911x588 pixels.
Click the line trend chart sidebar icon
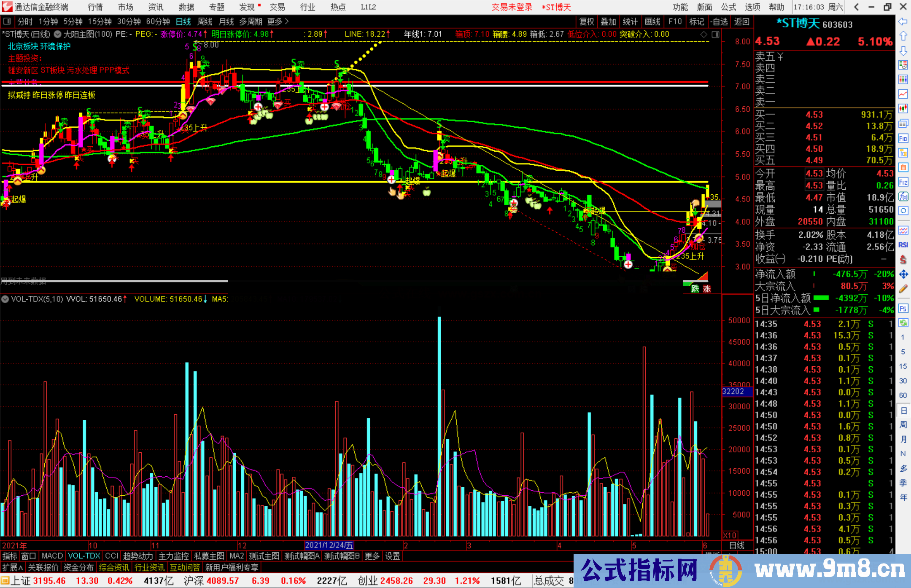903,94
